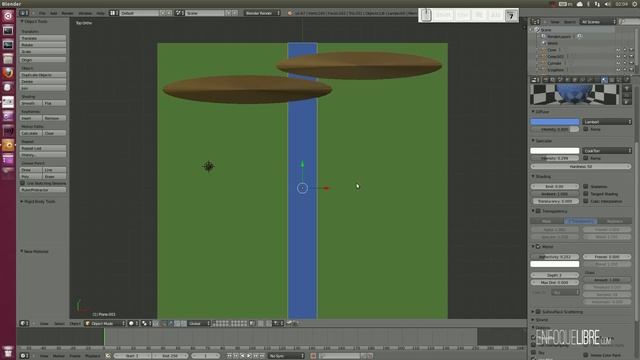The image size is (640, 360).
Task: Open the Object Constraints properties tab
Action: click(582, 80)
